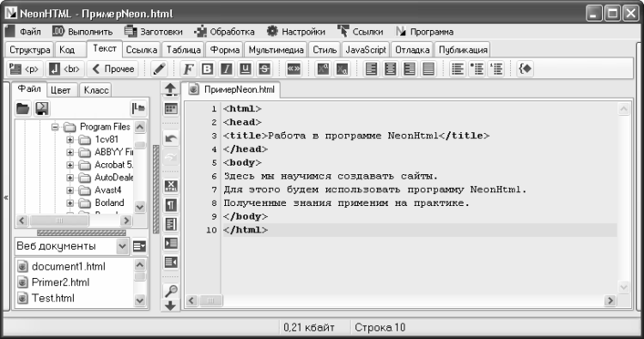Viewport: 644px width, 339px height.
Task: Insert numbered list icon
Action: [x=495, y=69]
